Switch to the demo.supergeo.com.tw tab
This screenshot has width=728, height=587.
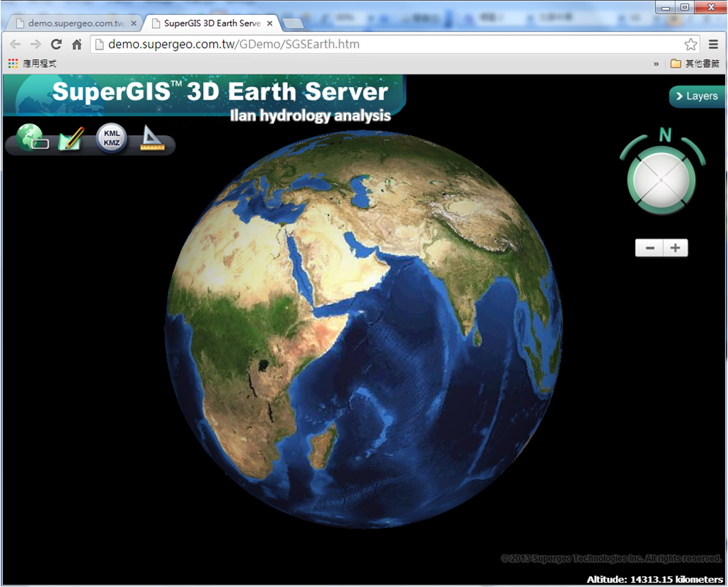[74, 24]
